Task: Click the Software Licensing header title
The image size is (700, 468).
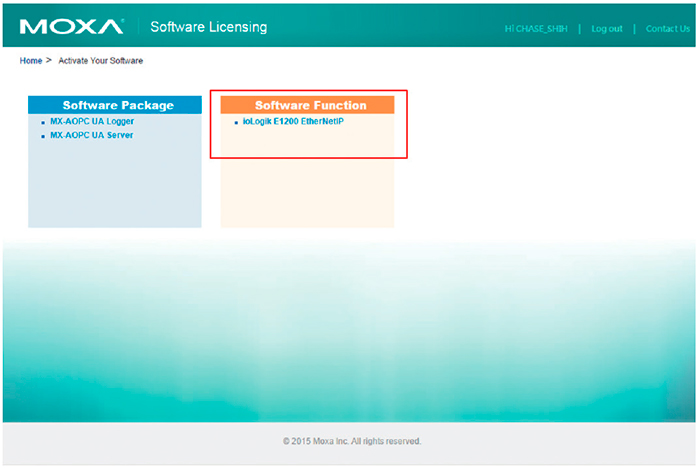Action: 208,27
